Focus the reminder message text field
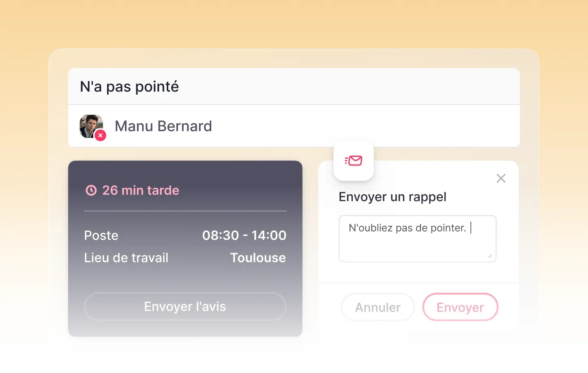This screenshot has height=373, width=588. pyautogui.click(x=417, y=245)
